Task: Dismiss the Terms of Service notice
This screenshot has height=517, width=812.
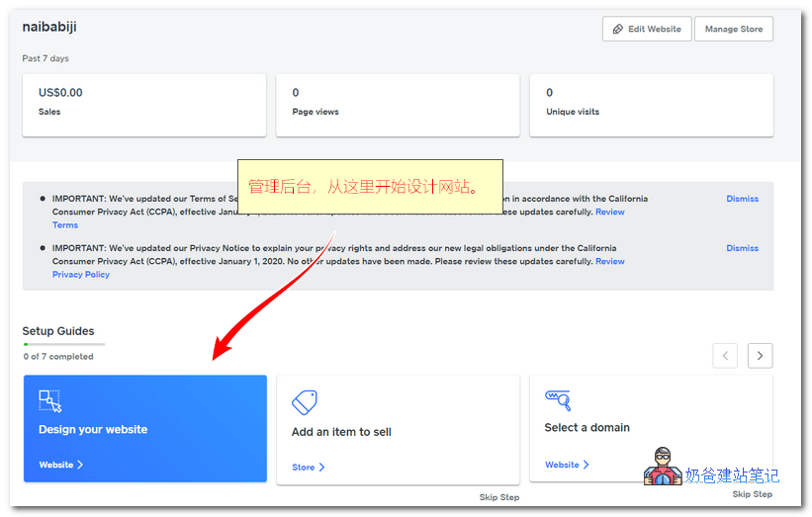Action: 742,199
